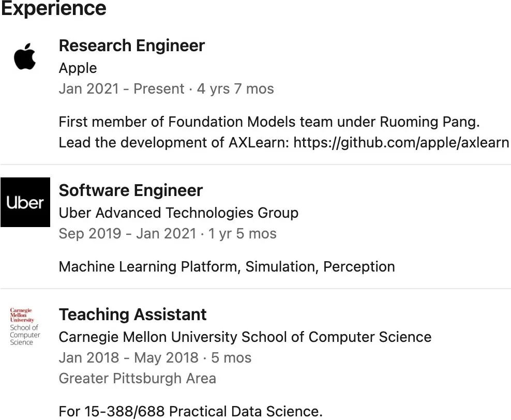Click the Lead the development of AXLearn text
The image size is (511, 420).
click(x=174, y=142)
